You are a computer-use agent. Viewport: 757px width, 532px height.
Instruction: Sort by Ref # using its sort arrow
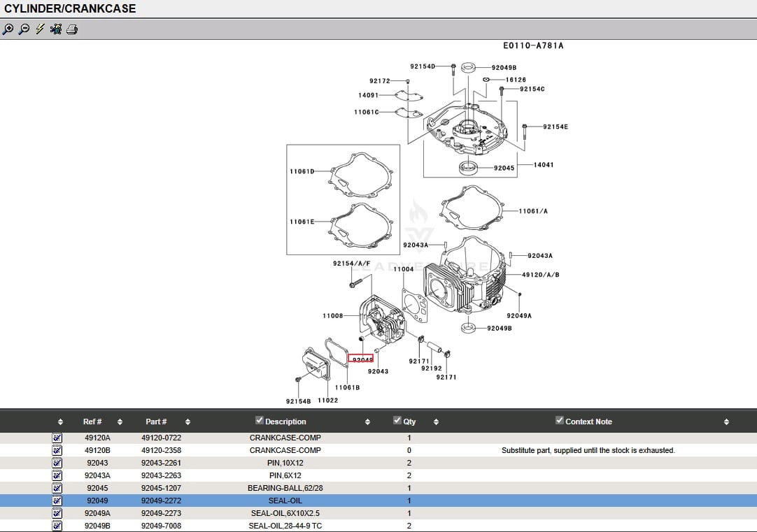point(120,422)
